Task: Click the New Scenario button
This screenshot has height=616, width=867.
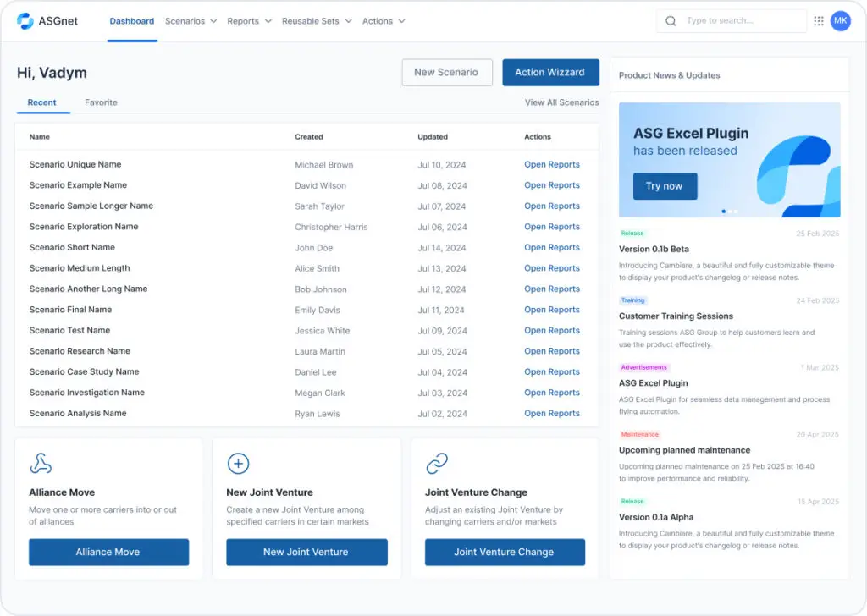Action: click(x=447, y=72)
